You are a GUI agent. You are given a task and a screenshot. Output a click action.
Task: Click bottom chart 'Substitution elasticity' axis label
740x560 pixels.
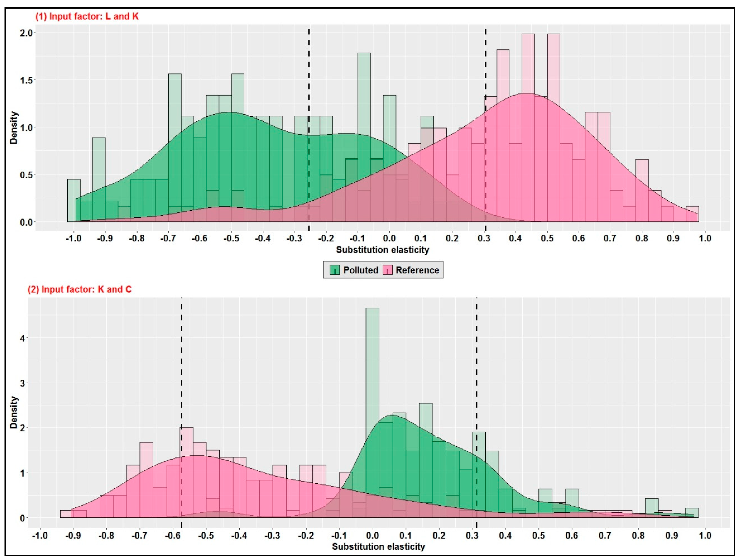378,546
